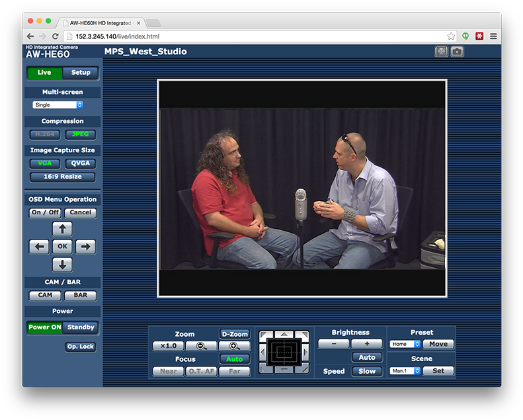Click the focus Far button
Viewport: 523px width, 420px height.
[234, 371]
